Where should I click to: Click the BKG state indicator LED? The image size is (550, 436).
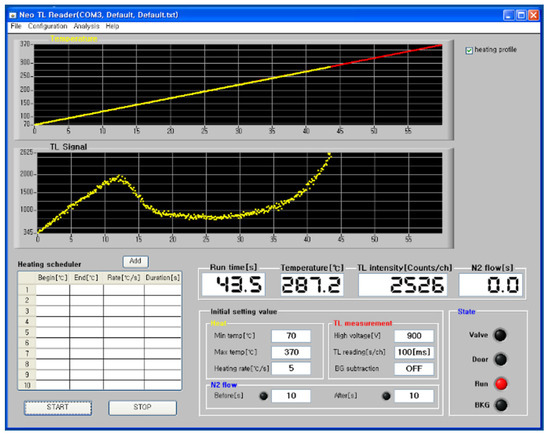pyautogui.click(x=501, y=405)
